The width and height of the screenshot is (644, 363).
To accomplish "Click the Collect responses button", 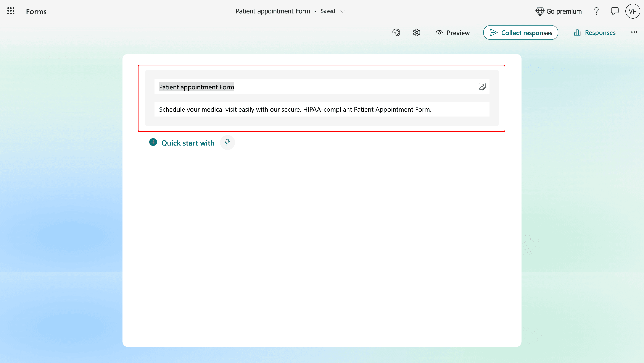I will [520, 32].
